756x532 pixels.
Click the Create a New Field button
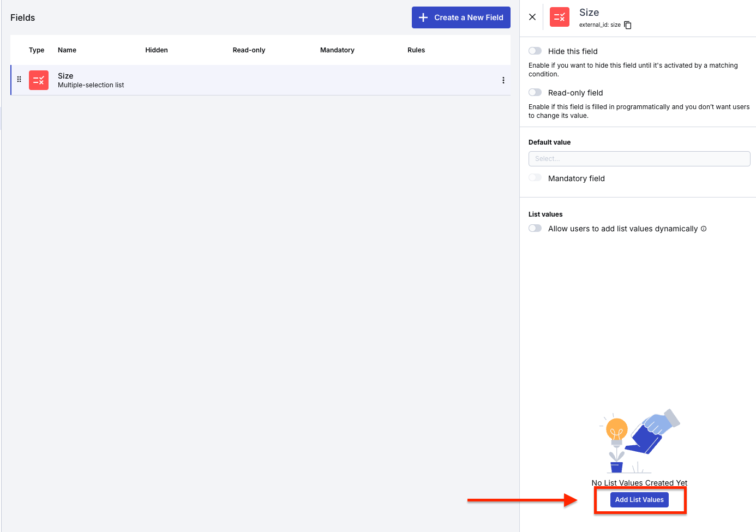tap(461, 17)
